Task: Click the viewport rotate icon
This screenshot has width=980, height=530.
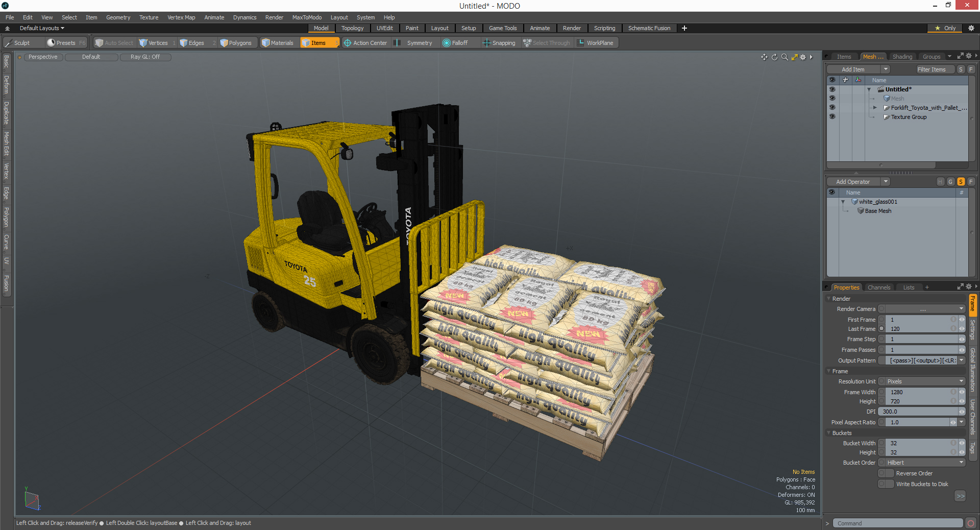Action: coord(774,57)
